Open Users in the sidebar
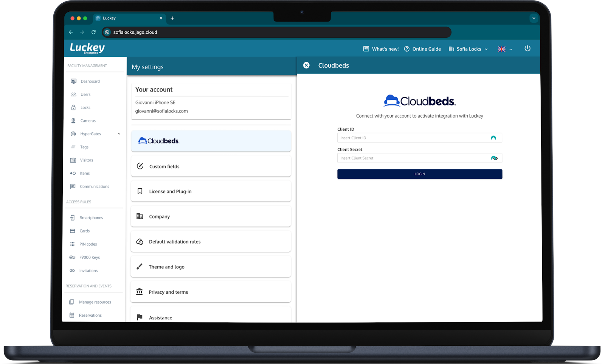The width and height of the screenshot is (605, 364). [x=85, y=94]
